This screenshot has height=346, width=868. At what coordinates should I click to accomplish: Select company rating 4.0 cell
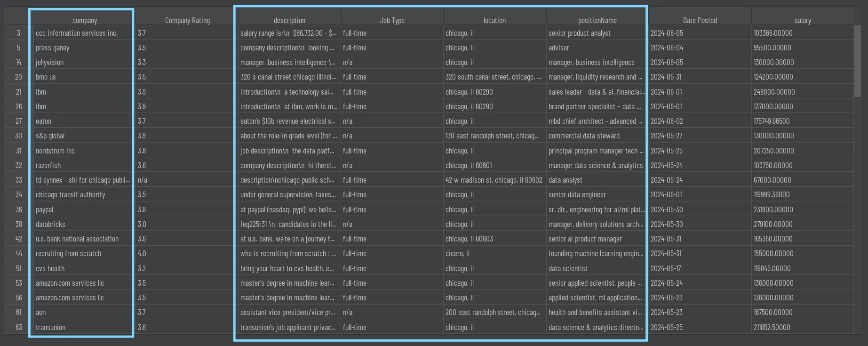tap(187, 253)
